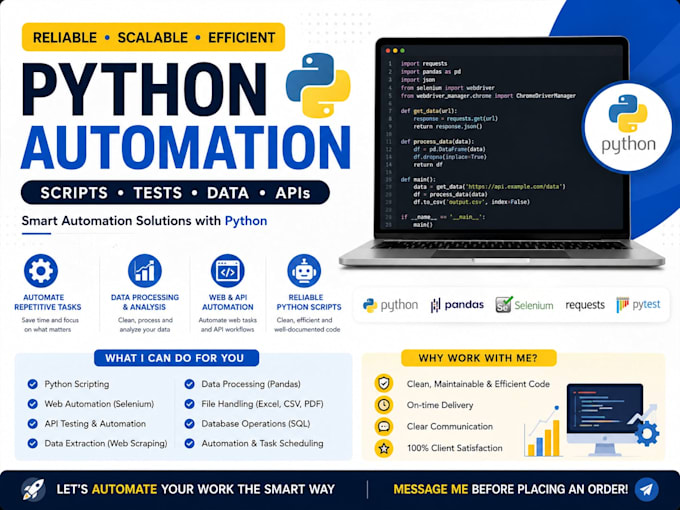Click the red dot in the laptop code window

388,51
